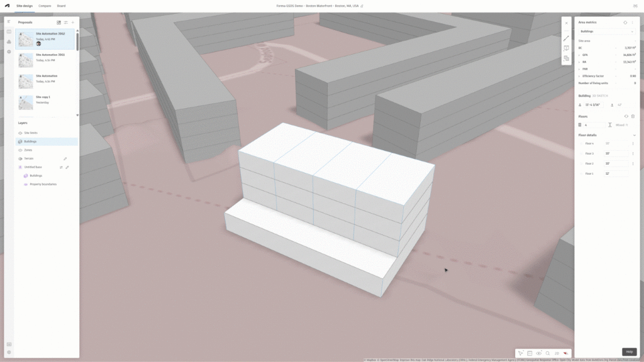Add a new proposal with plus icon
The height and width of the screenshot is (362, 644).
coord(73,22)
